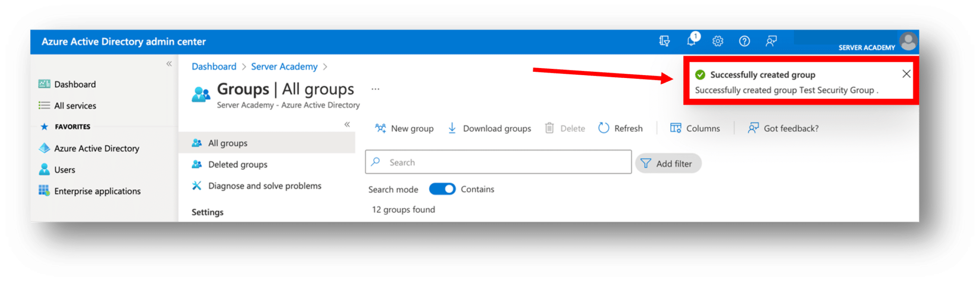The height and width of the screenshot is (283, 980).
Task: Open the portal settings gear icon
Action: coord(717,41)
